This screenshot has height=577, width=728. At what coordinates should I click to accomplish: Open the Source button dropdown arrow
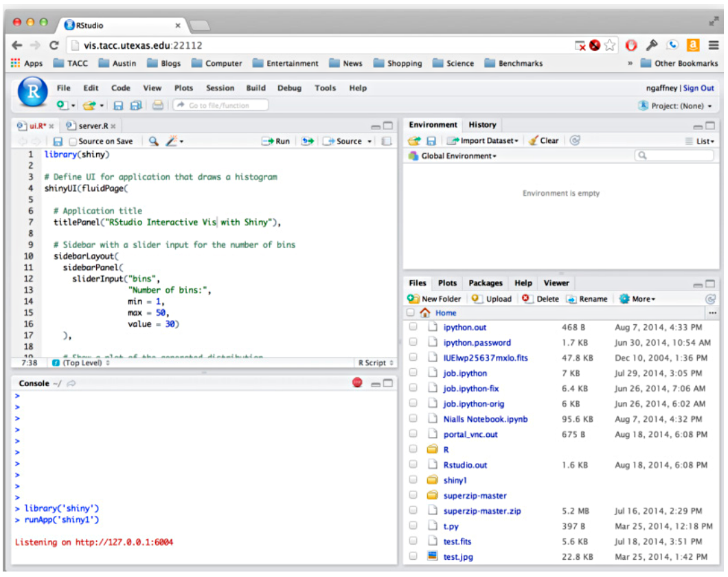(x=369, y=142)
